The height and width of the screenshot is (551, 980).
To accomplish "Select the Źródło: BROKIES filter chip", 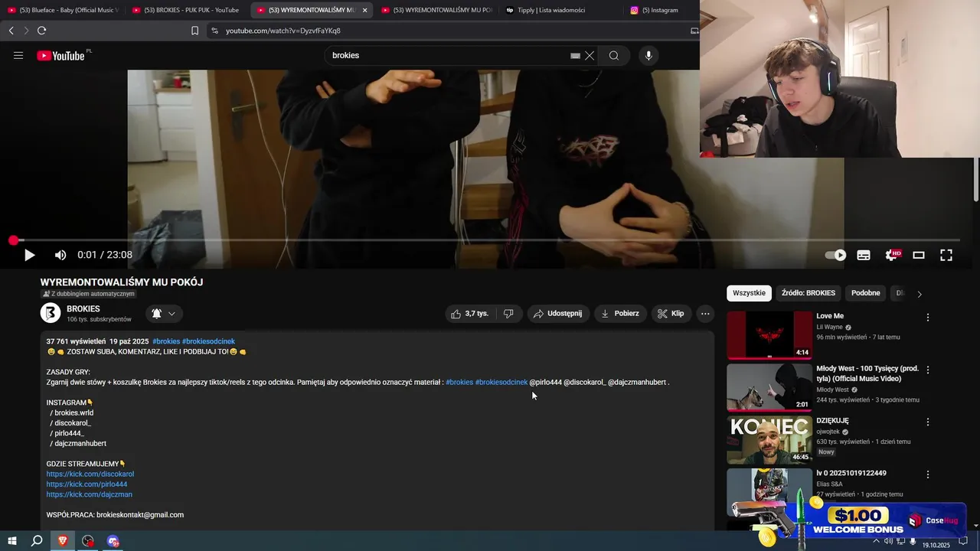I will (808, 293).
